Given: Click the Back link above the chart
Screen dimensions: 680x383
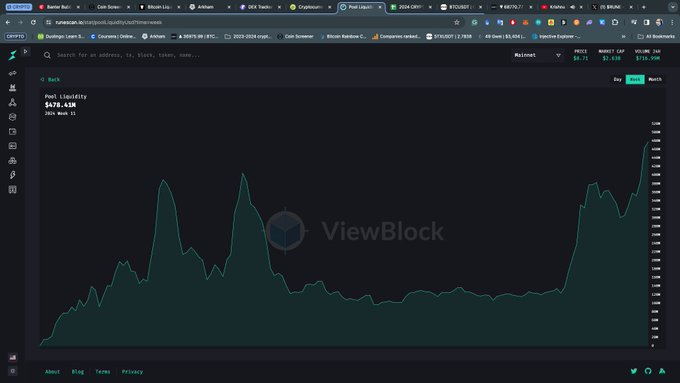Looking at the screenshot, I should 50,79.
